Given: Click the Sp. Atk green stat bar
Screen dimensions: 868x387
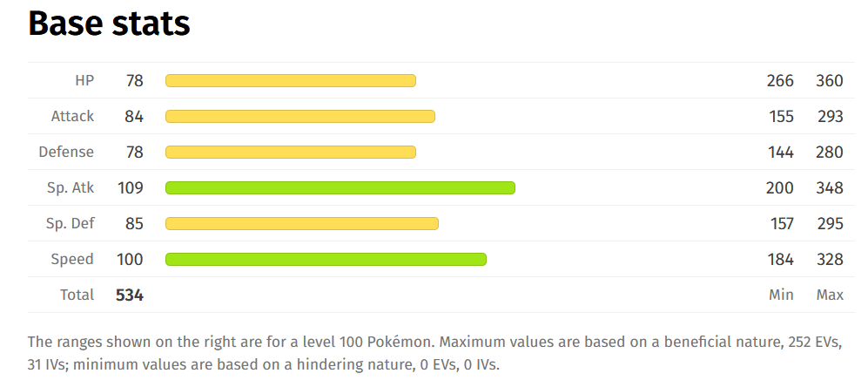Looking at the screenshot, I should point(340,188).
